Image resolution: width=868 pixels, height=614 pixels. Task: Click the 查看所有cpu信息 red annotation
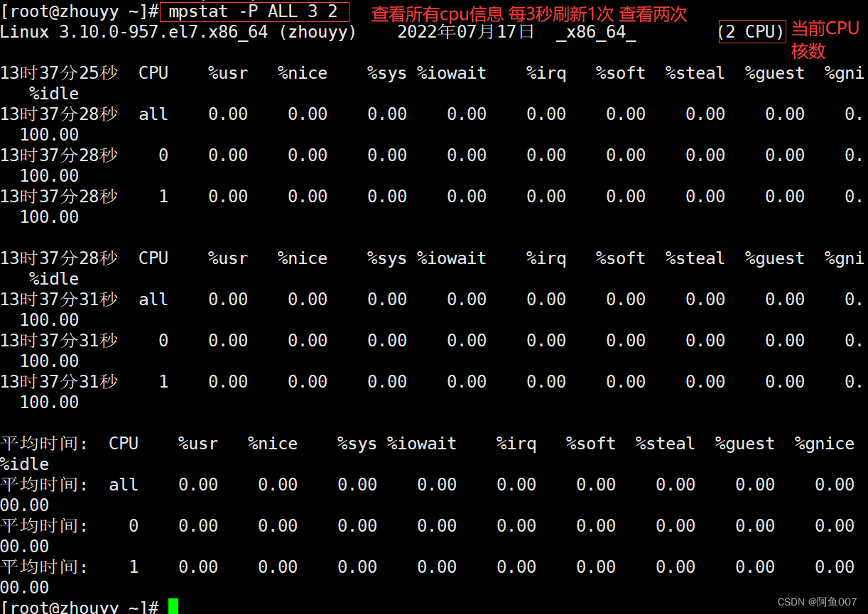[438, 12]
